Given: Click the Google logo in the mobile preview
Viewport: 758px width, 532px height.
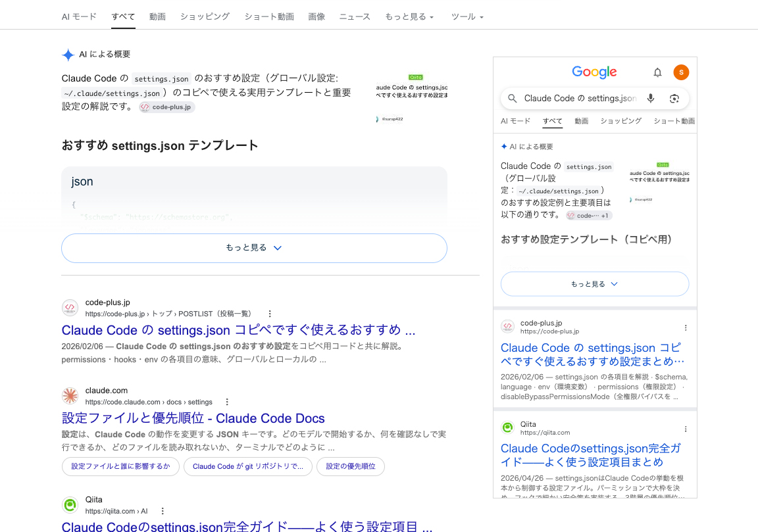Looking at the screenshot, I should (594, 72).
